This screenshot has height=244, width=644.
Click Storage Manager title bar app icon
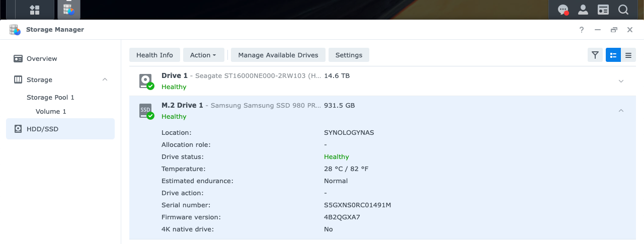click(15, 30)
